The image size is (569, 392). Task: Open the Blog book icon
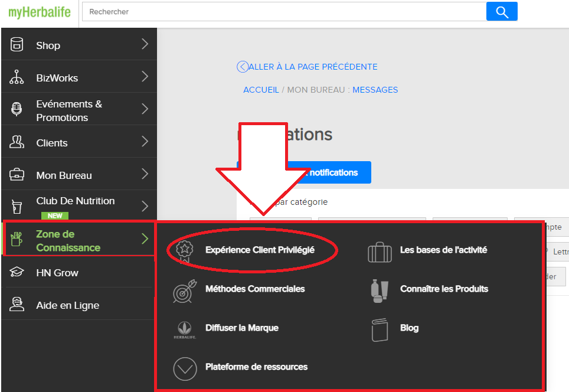pos(380,330)
